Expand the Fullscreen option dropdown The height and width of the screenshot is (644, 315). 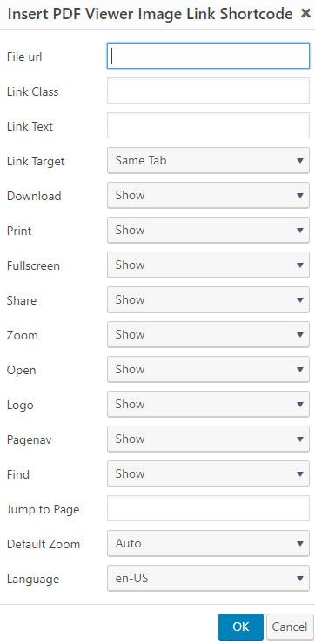[208, 265]
